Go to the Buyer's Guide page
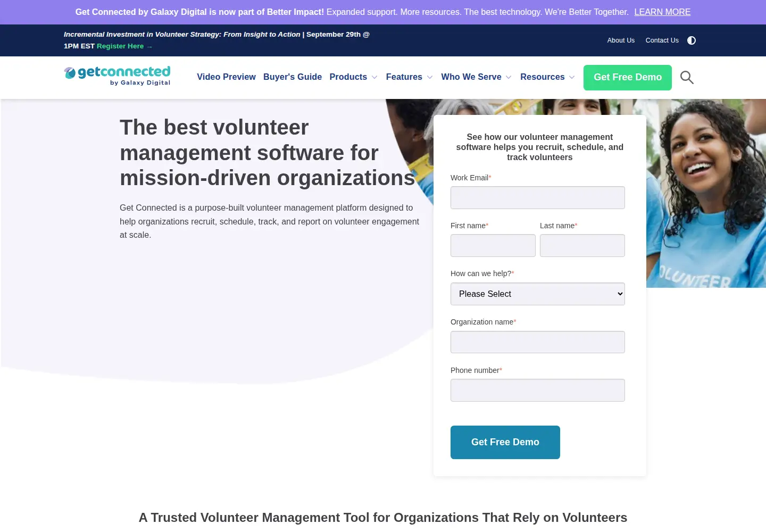This screenshot has height=532, width=766. pyautogui.click(x=293, y=77)
